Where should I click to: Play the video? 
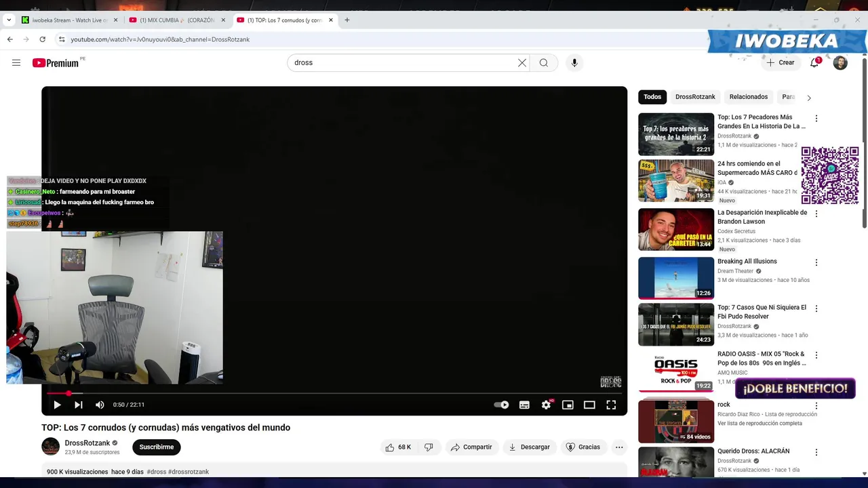click(x=57, y=405)
